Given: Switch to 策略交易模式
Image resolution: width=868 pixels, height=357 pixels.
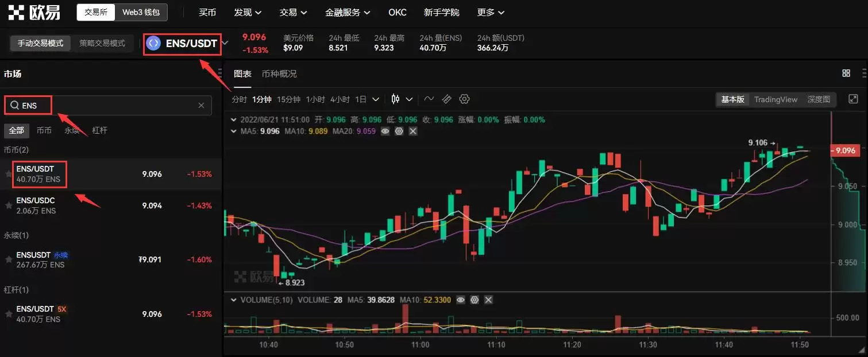Looking at the screenshot, I should coord(102,43).
